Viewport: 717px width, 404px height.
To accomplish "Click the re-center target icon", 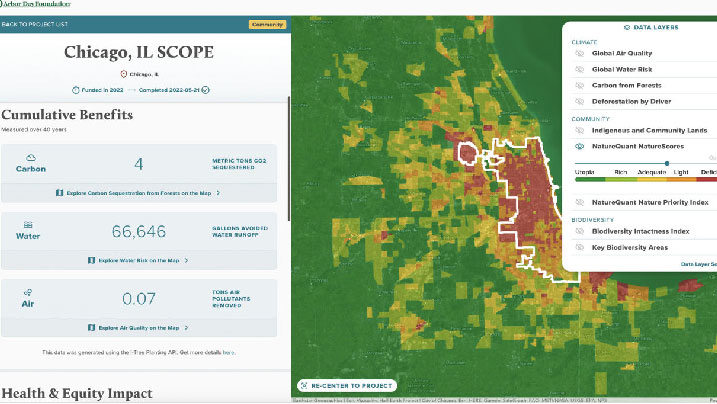I will click(305, 386).
